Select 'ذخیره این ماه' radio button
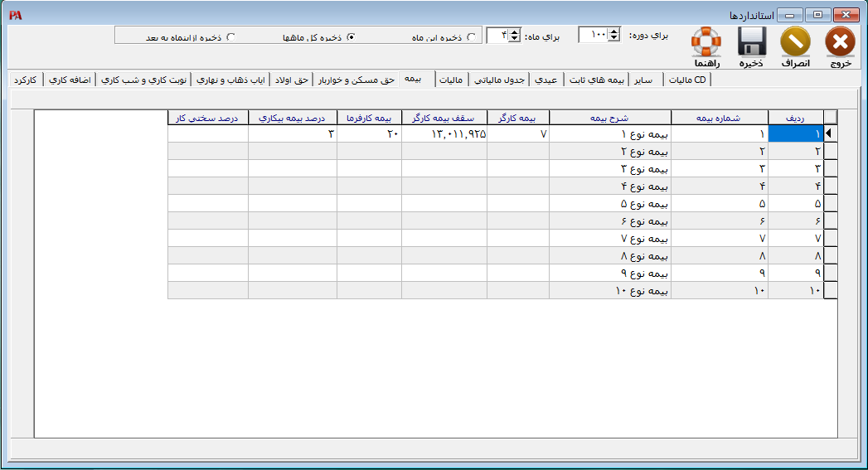The image size is (868, 470). click(x=472, y=37)
